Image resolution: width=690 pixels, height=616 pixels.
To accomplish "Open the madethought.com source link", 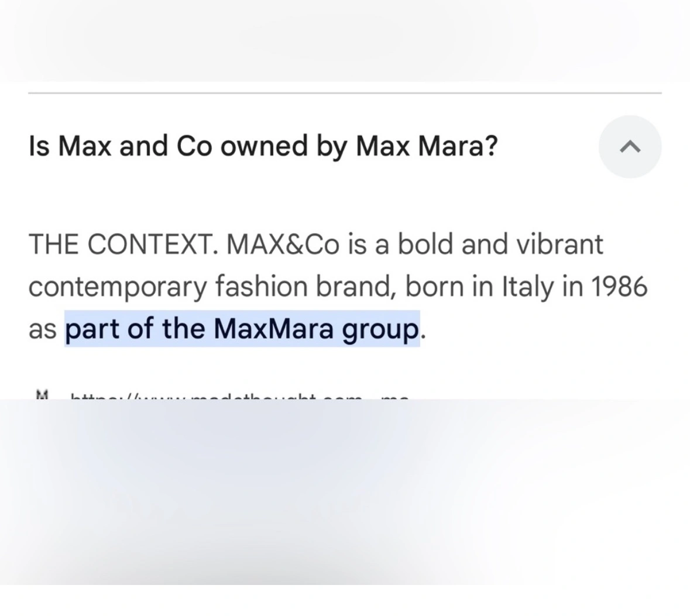I will click(240, 397).
